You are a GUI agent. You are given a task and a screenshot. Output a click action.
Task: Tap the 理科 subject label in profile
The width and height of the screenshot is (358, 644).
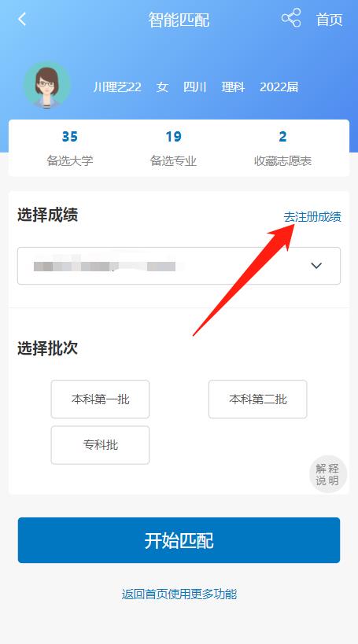[x=233, y=87]
